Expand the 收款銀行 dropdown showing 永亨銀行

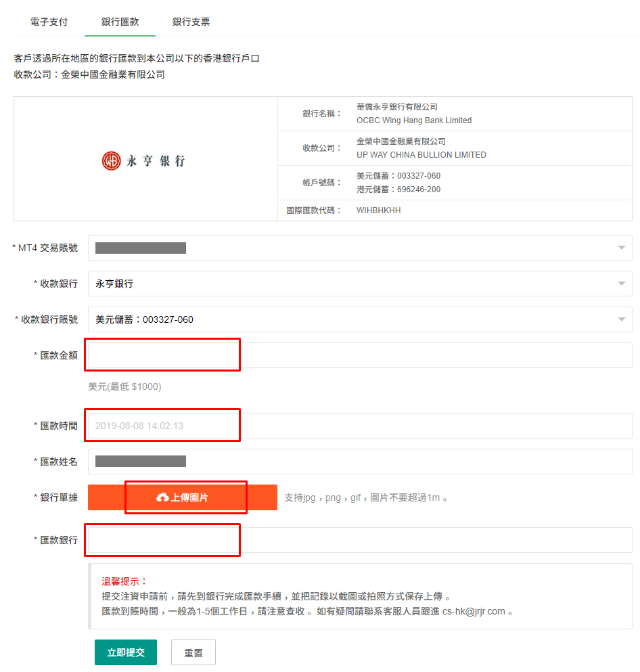360,284
